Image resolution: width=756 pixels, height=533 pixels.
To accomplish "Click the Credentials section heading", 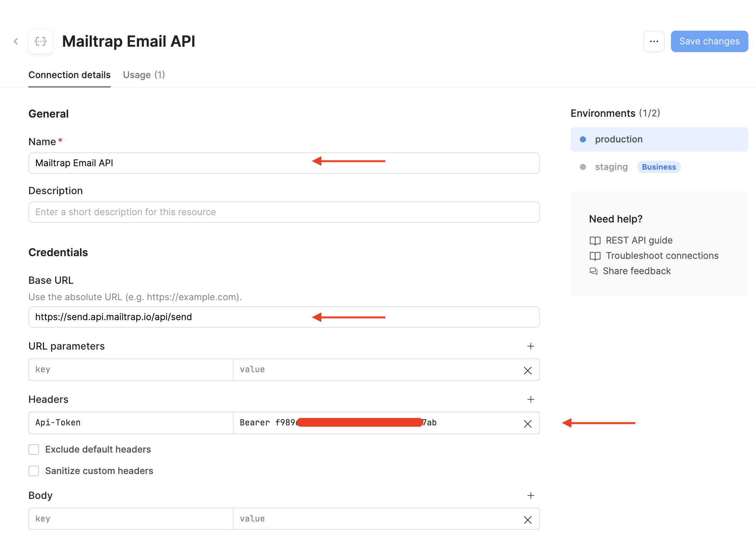I will (58, 252).
